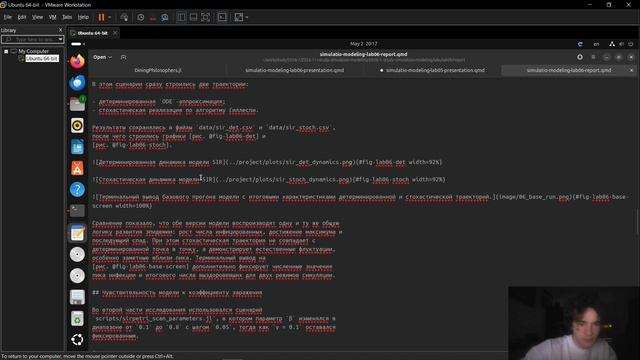Viewport: 640px width, 360px height.
Task: Click the 'Чувствительность модели' heading line
Action: (177, 293)
